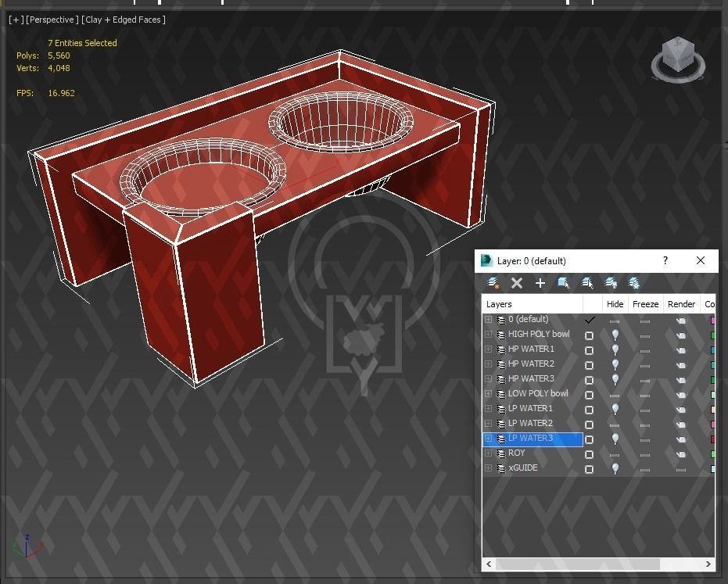
Task: Change color swatch of HIGH POLY bowl layer
Action: click(712, 335)
